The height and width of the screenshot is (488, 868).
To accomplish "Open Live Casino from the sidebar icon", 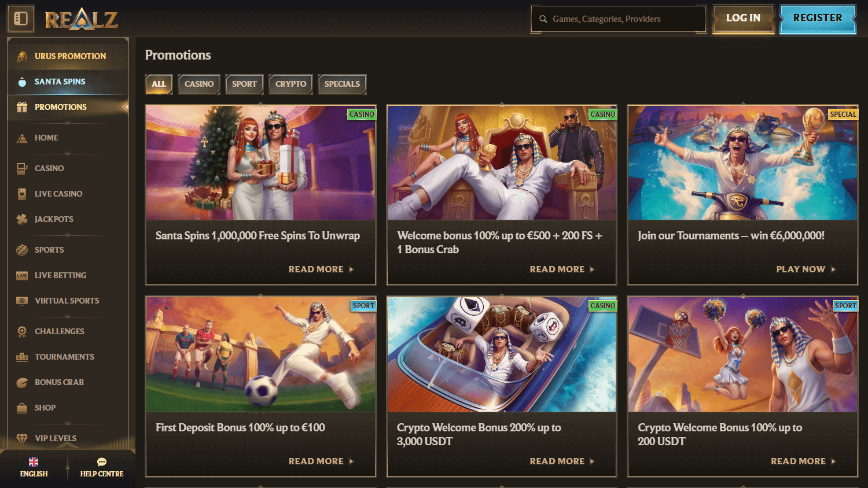I will (x=21, y=194).
